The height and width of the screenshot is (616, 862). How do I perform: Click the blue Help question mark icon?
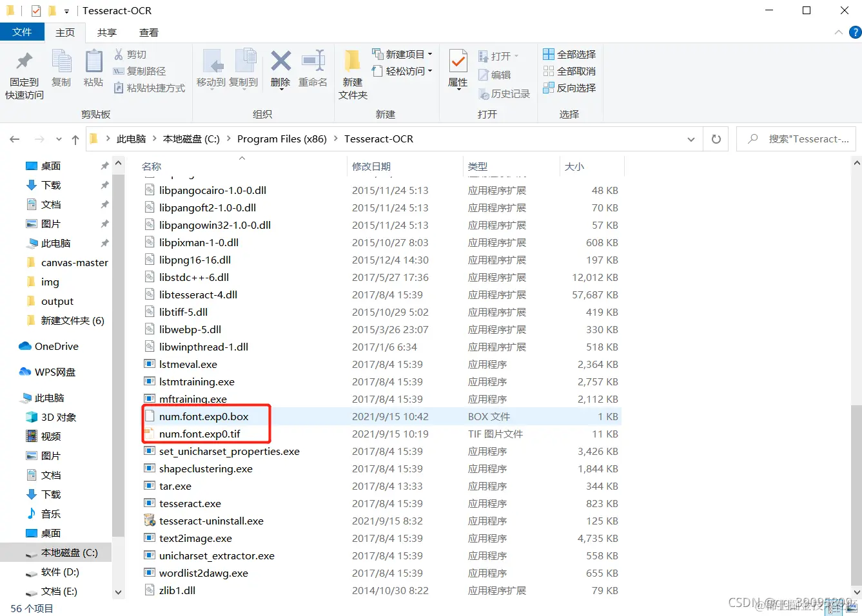click(x=855, y=32)
